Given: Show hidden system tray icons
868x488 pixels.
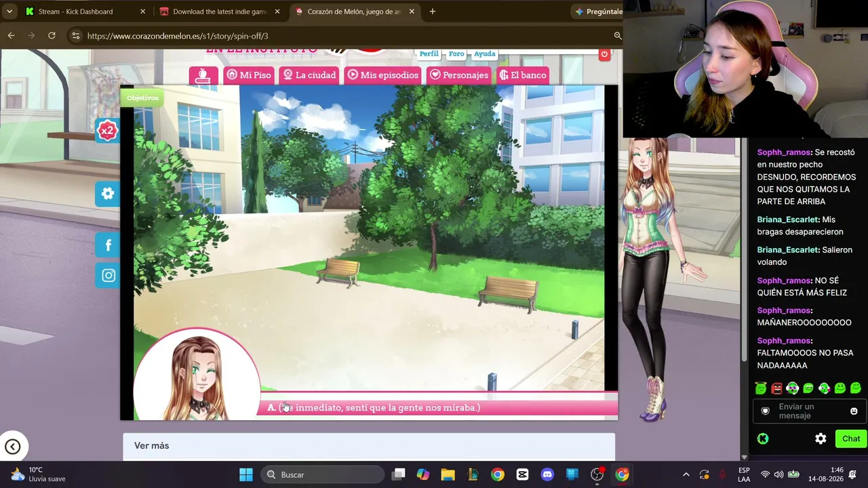Looking at the screenshot, I should (686, 474).
